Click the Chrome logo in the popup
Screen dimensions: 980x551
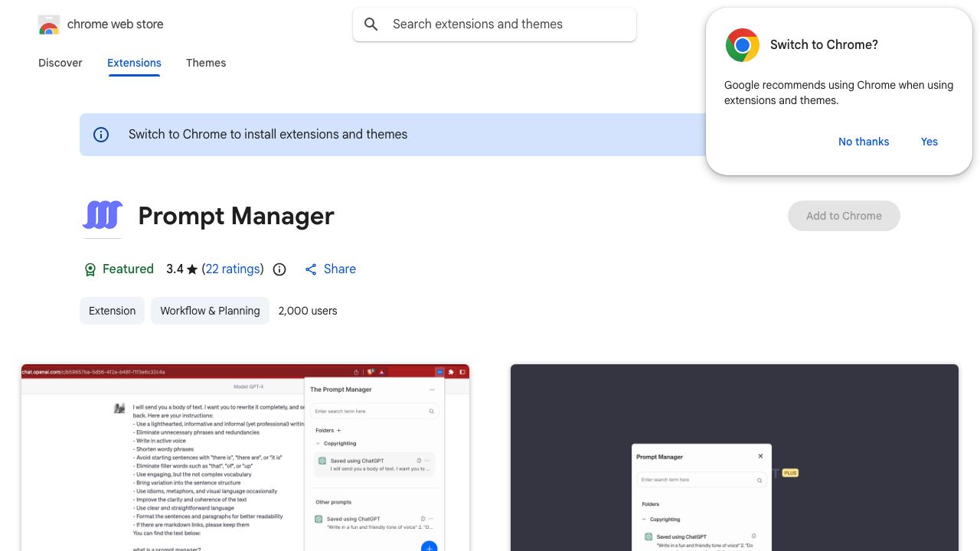742,45
